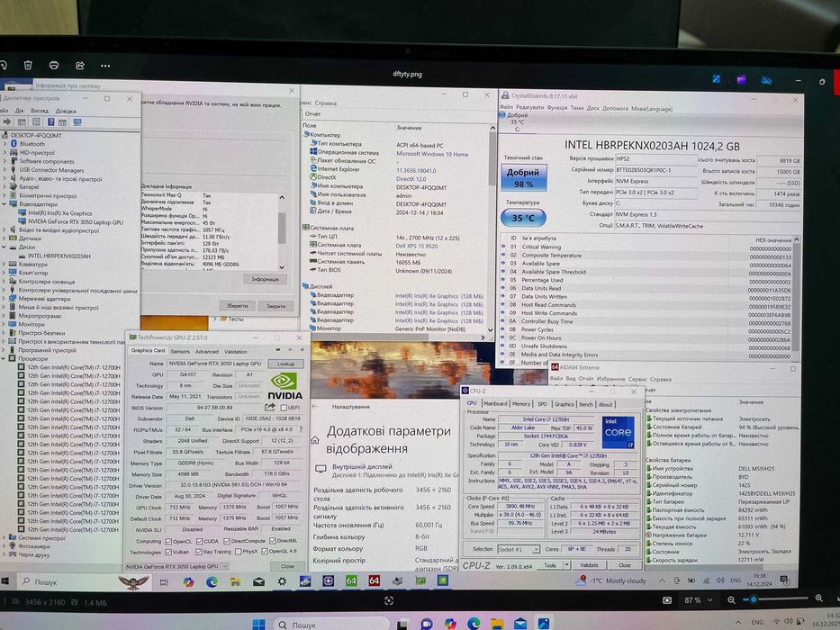Screen dimensions: 840x630
Task: Collapse the Процесори node in Device Manager
Action: [x=5, y=358]
